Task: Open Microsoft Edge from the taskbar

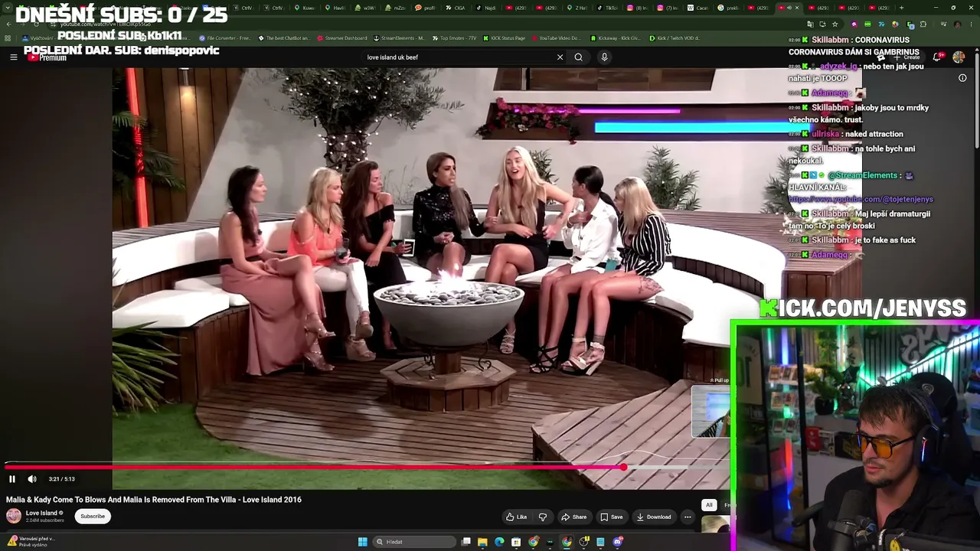Action: tap(499, 542)
